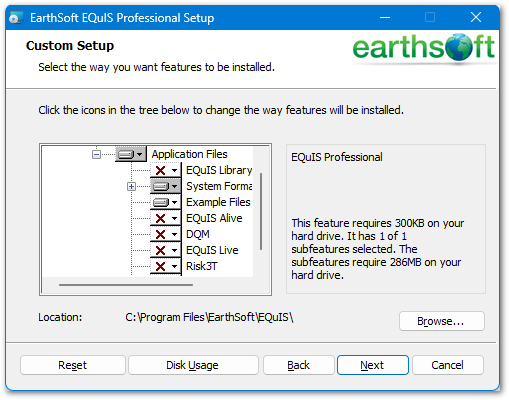
Task: Click the Reset button
Action: [x=73, y=365]
